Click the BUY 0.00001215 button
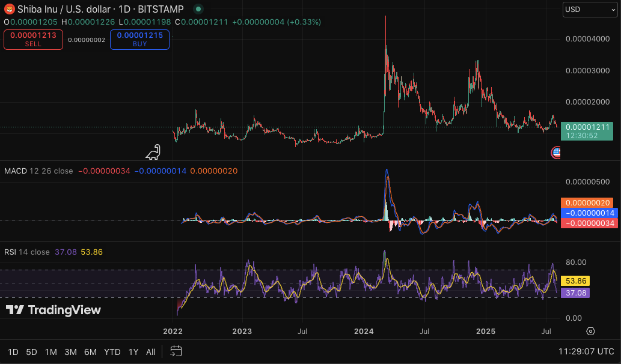 point(140,39)
